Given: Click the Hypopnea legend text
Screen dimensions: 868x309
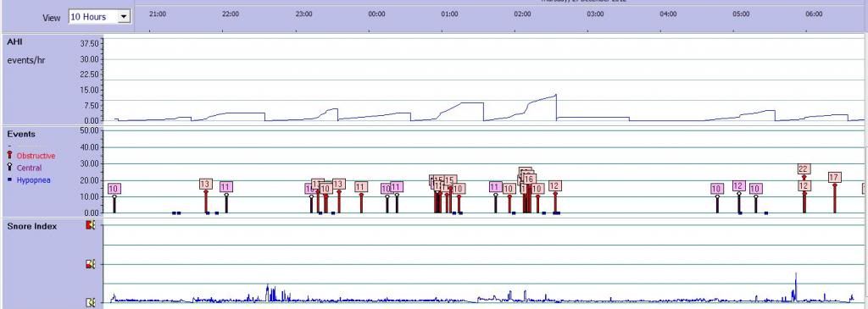Looking at the screenshot, I should (34, 179).
